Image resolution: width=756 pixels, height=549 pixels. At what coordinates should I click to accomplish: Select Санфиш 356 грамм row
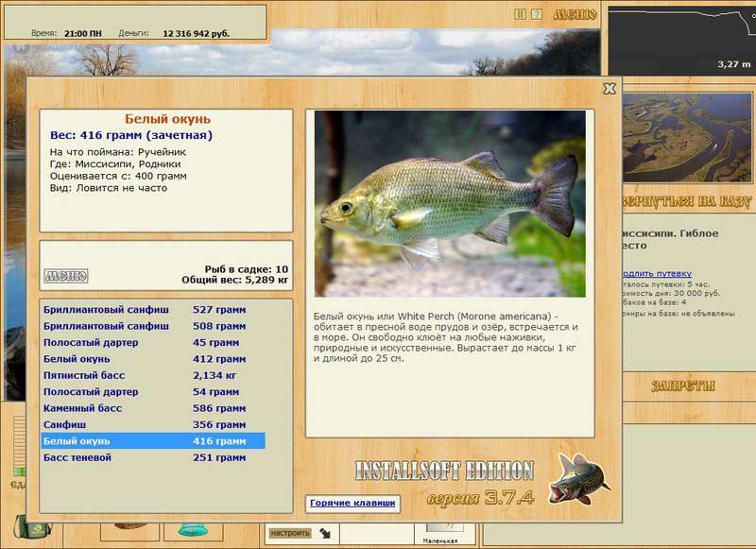[153, 424]
